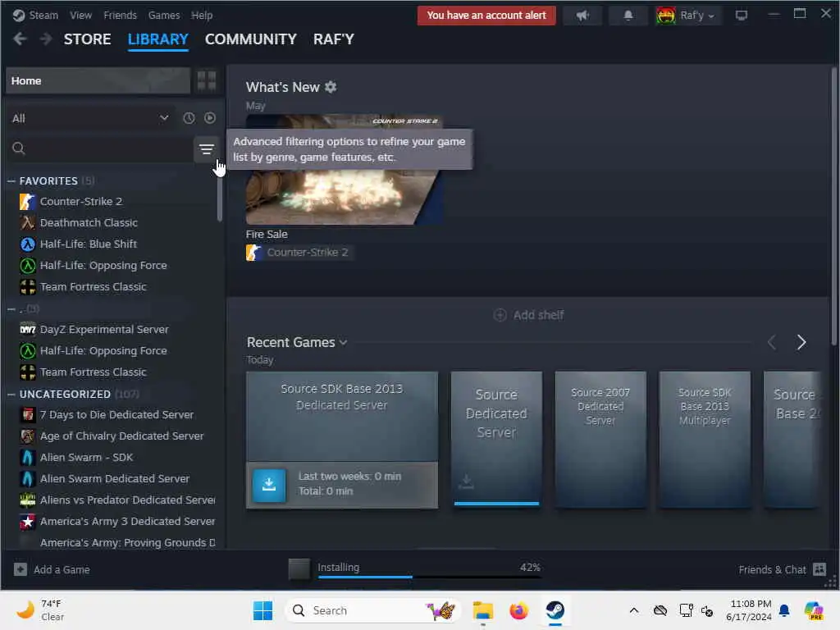Open the RAF'Y profile tab

pyautogui.click(x=334, y=39)
